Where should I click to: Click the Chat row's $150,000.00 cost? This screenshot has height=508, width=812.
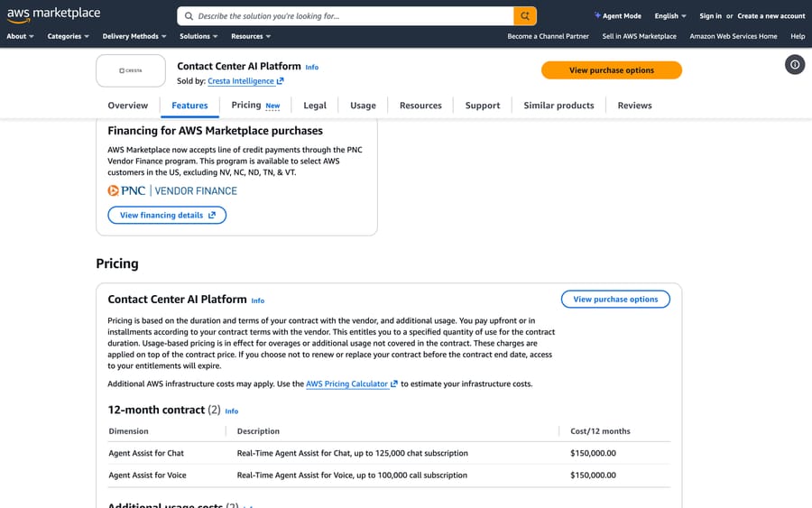click(593, 453)
